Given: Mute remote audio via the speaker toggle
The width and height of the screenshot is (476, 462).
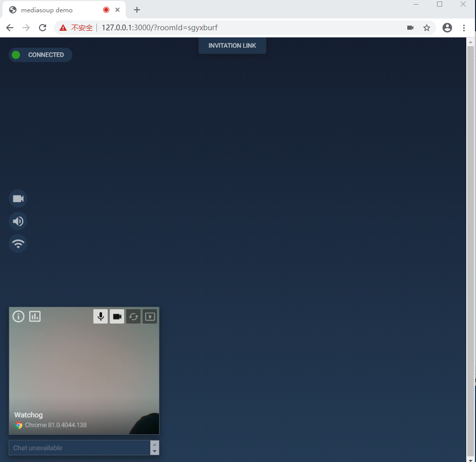Looking at the screenshot, I should (17, 221).
